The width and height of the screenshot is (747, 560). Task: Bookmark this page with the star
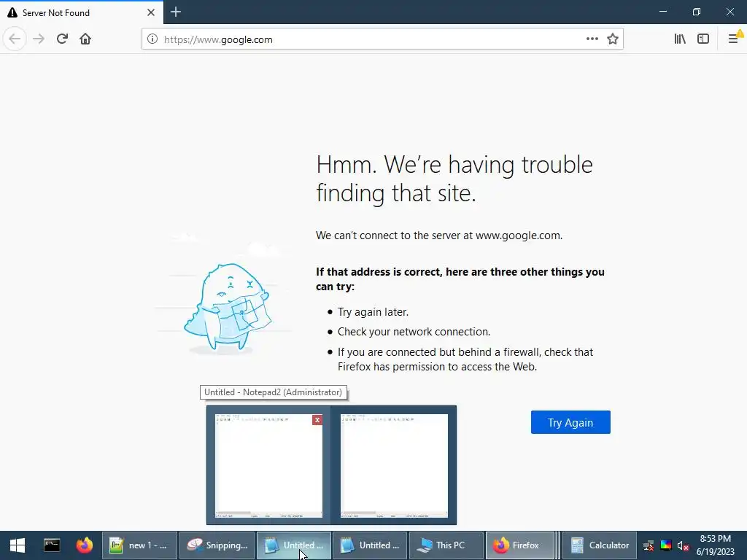click(x=613, y=39)
